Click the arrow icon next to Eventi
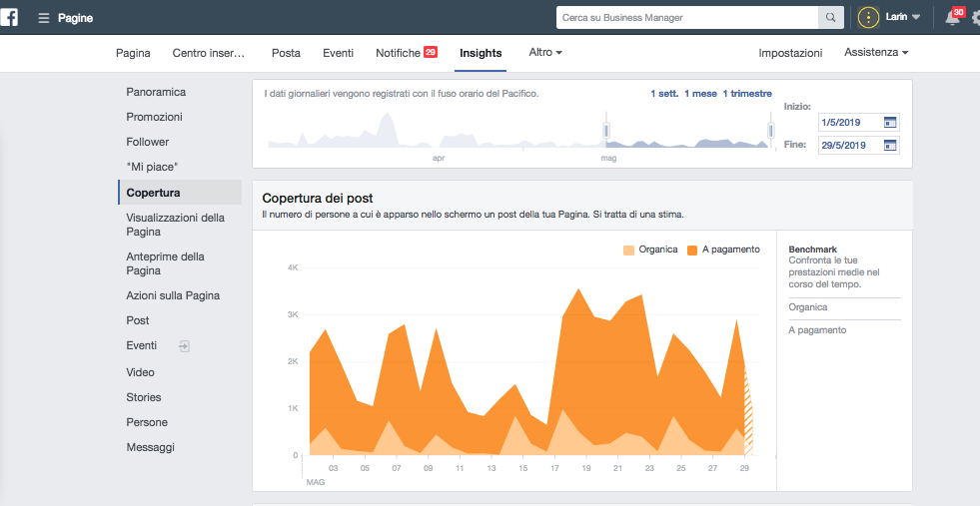This screenshot has width=980, height=506. 183,345
